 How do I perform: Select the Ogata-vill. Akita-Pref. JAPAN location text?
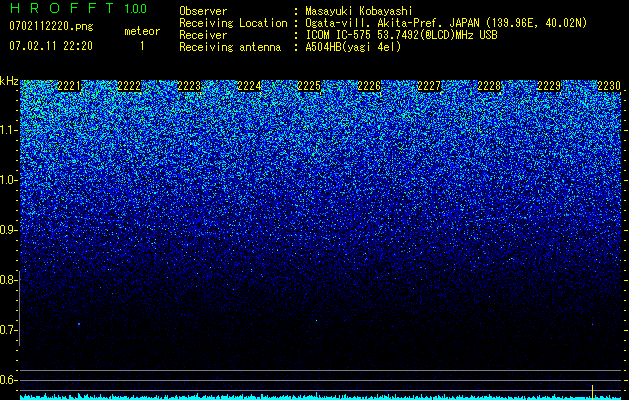tap(446, 23)
